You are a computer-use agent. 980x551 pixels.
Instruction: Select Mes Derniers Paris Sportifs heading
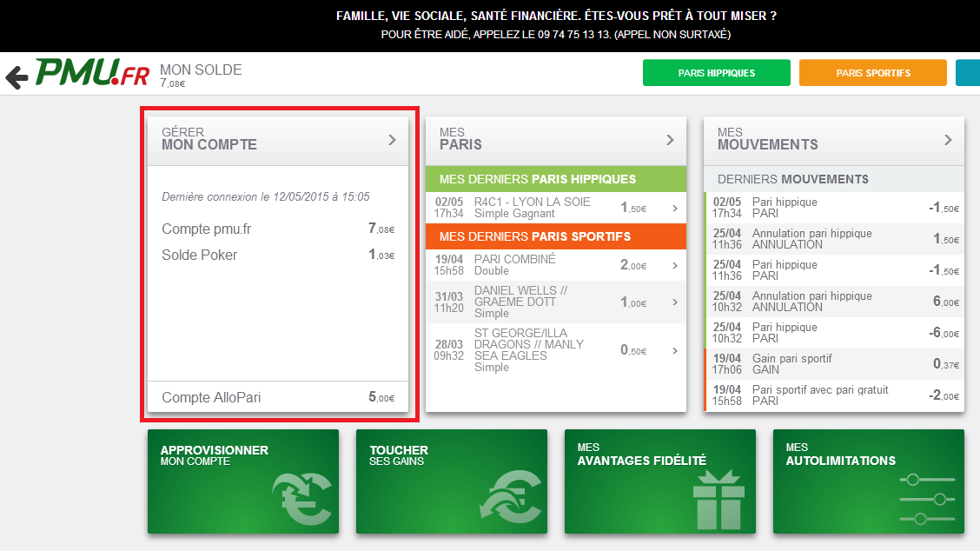point(556,236)
